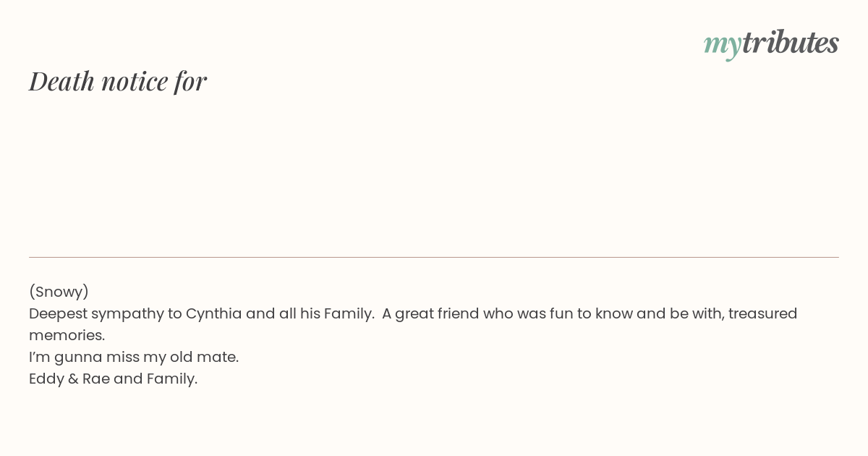Screen dimensions: 868x456
Task: Click the word "Death" in heading
Action: click(x=62, y=81)
